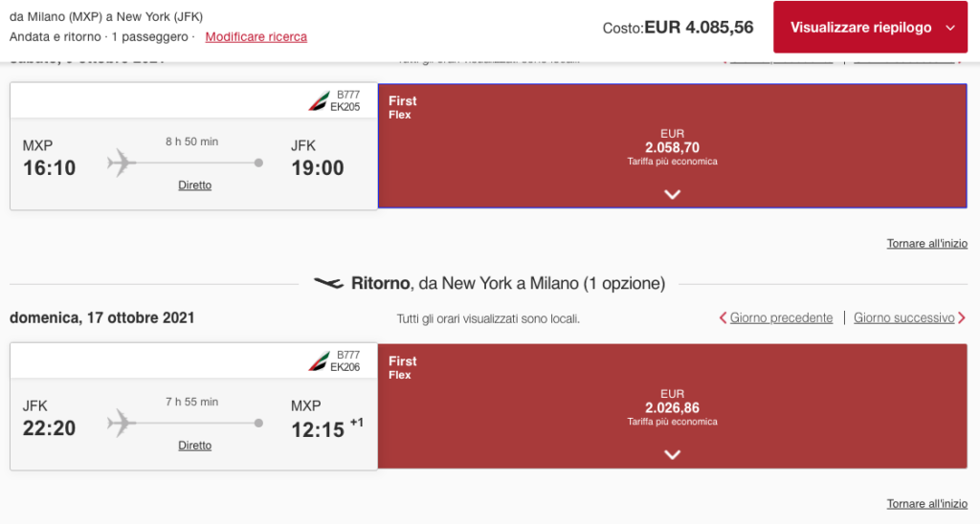Click the airplane icon on the MXP–JFK flight

122,163
